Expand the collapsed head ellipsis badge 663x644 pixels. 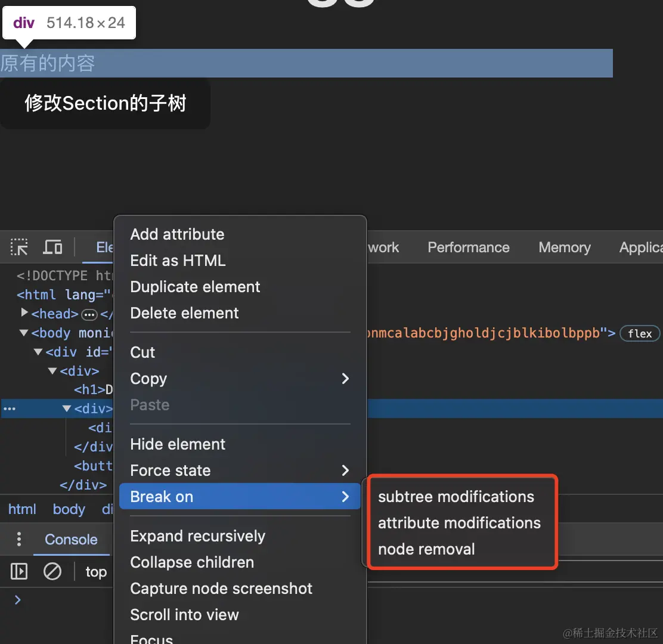coord(89,315)
